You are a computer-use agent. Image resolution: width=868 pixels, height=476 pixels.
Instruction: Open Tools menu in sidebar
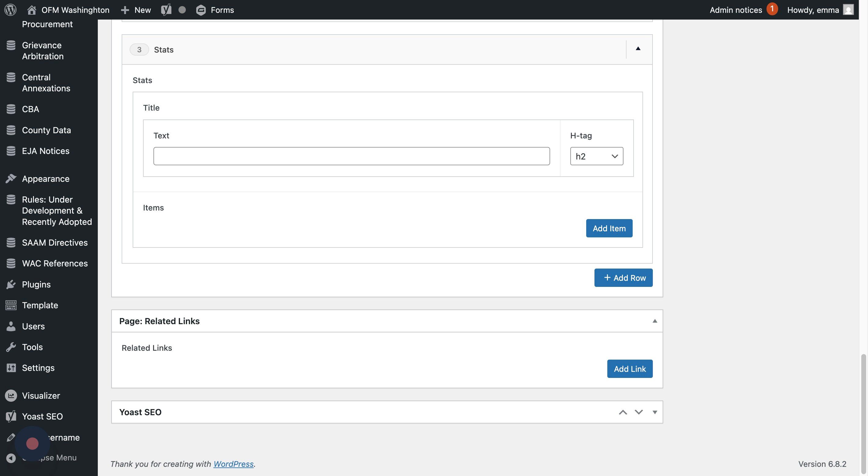click(x=32, y=347)
